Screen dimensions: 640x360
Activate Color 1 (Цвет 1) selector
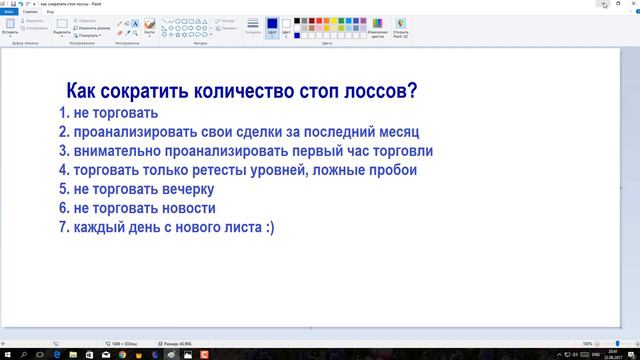coord(272,28)
